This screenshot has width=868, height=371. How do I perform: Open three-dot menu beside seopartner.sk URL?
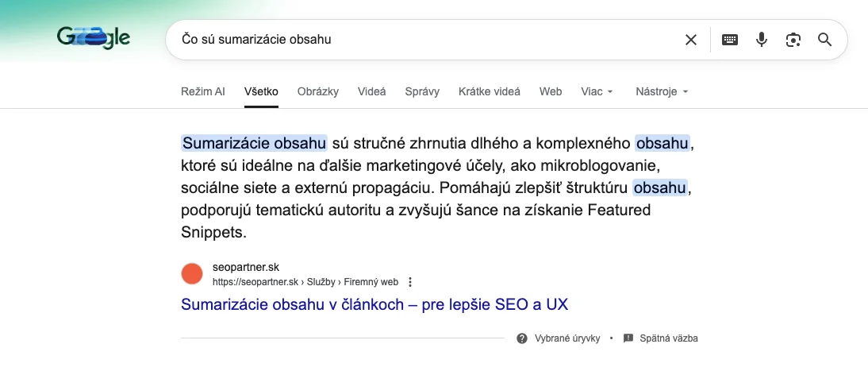[x=410, y=282]
